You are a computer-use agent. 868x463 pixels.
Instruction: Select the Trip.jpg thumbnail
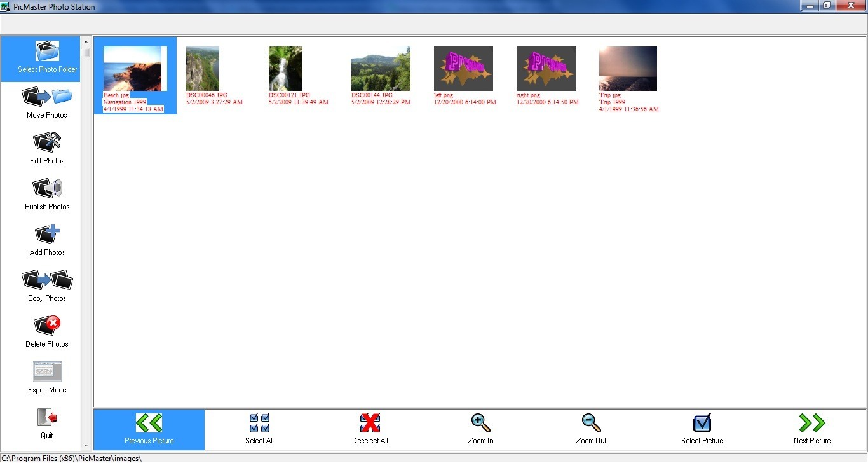(628, 69)
